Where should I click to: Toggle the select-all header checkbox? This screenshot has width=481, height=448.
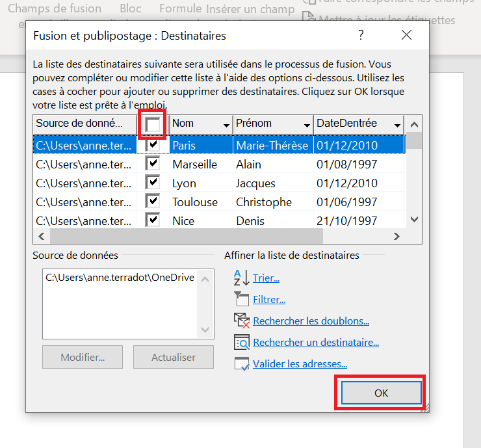point(153,124)
